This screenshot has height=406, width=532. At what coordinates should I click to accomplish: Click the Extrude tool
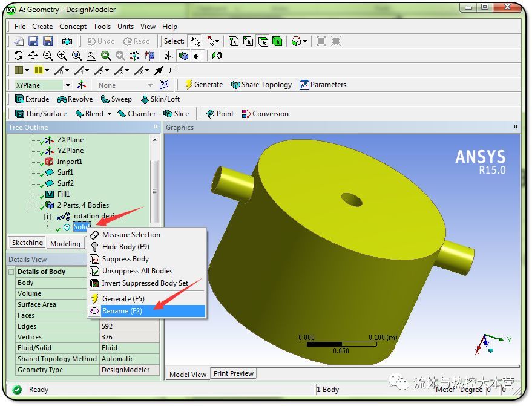(32, 99)
